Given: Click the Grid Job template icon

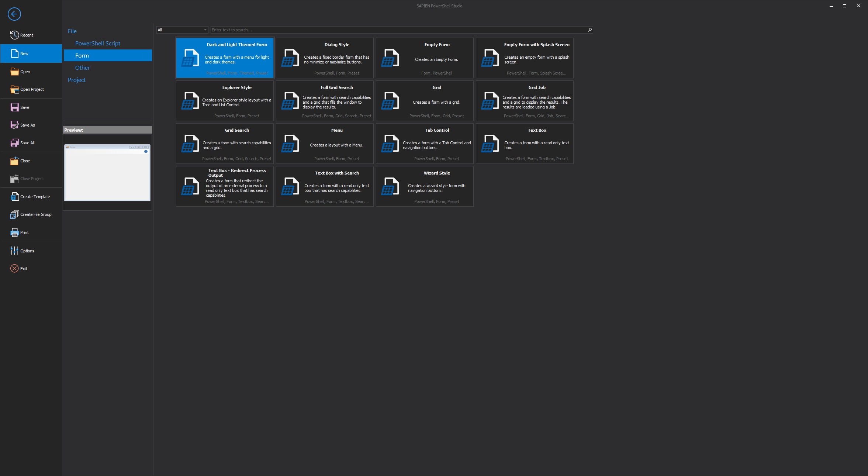Looking at the screenshot, I should point(490,101).
